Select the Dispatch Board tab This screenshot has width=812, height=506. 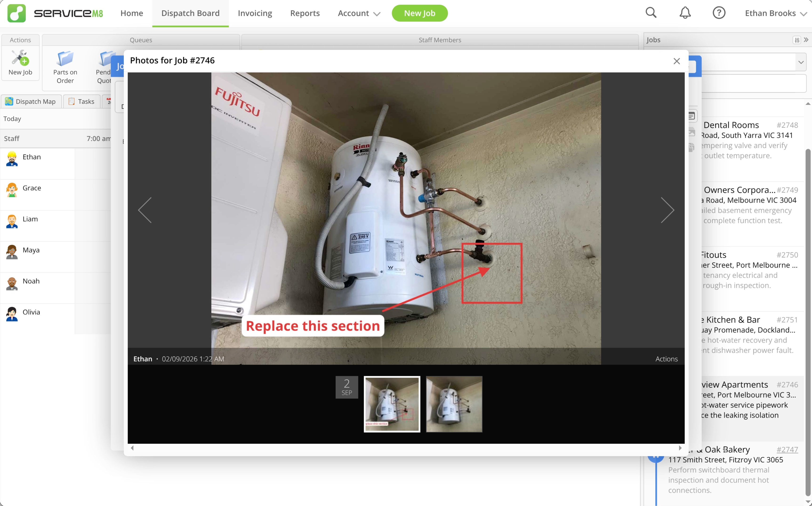point(190,13)
